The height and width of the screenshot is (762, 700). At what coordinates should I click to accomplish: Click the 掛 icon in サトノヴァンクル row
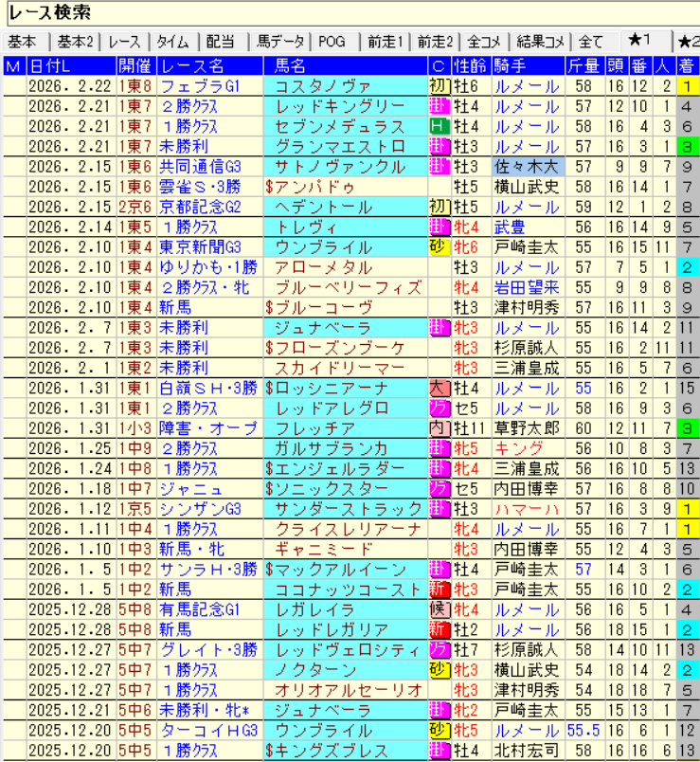(x=440, y=167)
